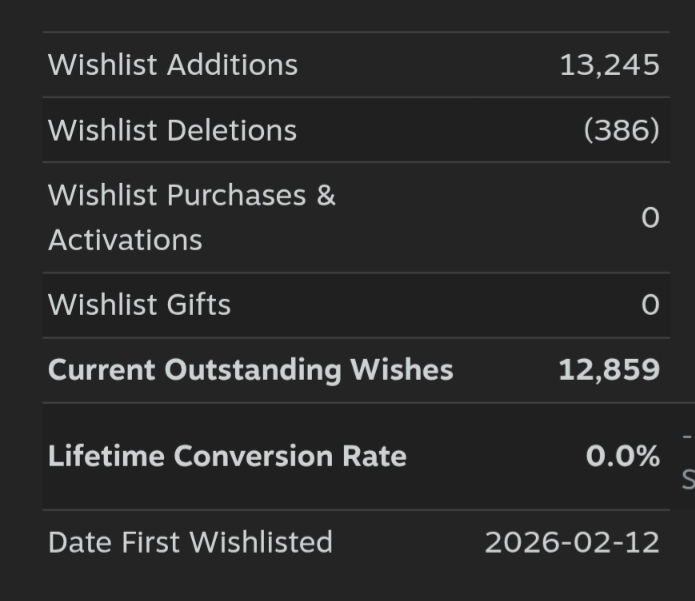Screen dimensions: 695x601
Task: Click the Lifetime Conversion Rate label
Action: [227, 456]
